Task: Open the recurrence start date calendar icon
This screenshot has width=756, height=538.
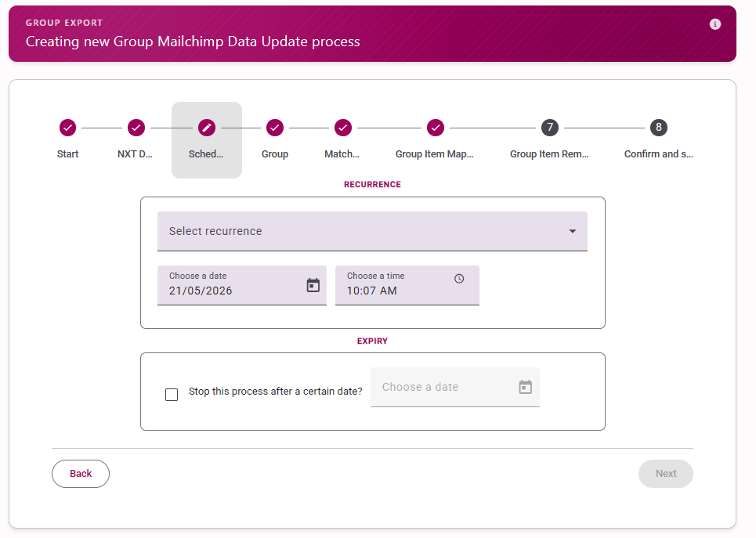Action: [313, 285]
